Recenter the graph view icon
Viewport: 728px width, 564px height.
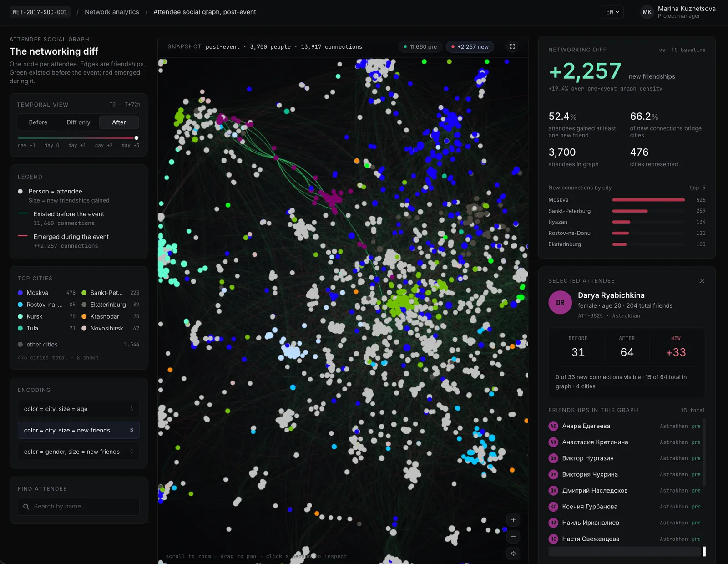pos(513,554)
